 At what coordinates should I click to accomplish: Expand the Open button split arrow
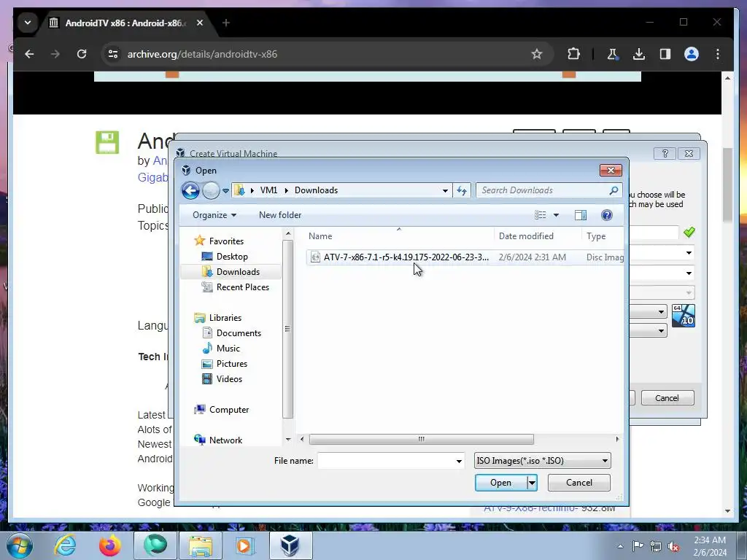532,483
